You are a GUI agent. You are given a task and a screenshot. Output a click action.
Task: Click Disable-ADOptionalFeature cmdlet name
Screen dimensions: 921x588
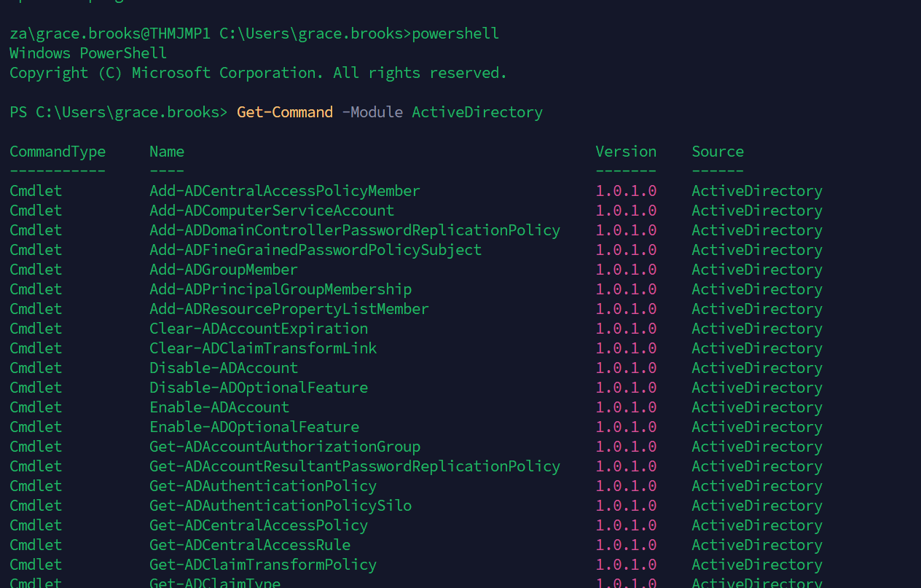point(259,388)
